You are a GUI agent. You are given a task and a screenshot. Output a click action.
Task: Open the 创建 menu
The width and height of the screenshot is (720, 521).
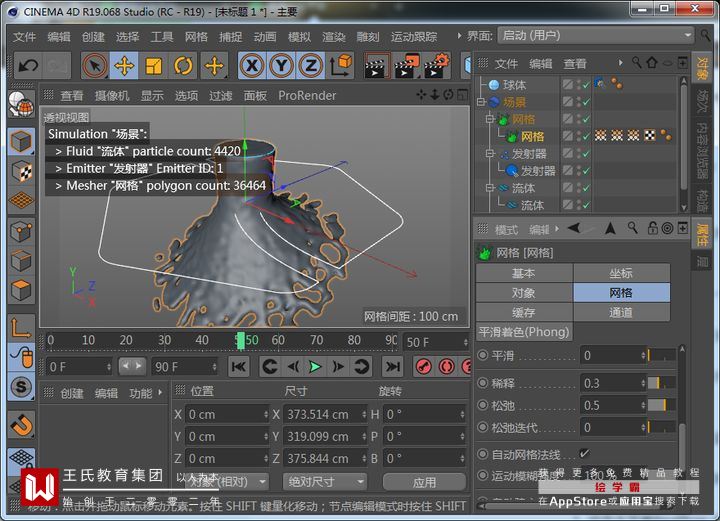click(93, 37)
